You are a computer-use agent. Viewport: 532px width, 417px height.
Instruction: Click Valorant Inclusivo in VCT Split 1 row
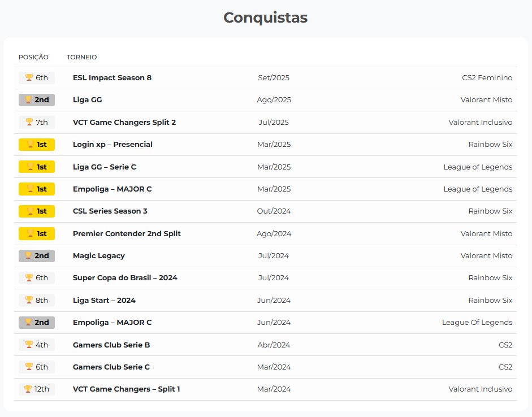coord(481,389)
